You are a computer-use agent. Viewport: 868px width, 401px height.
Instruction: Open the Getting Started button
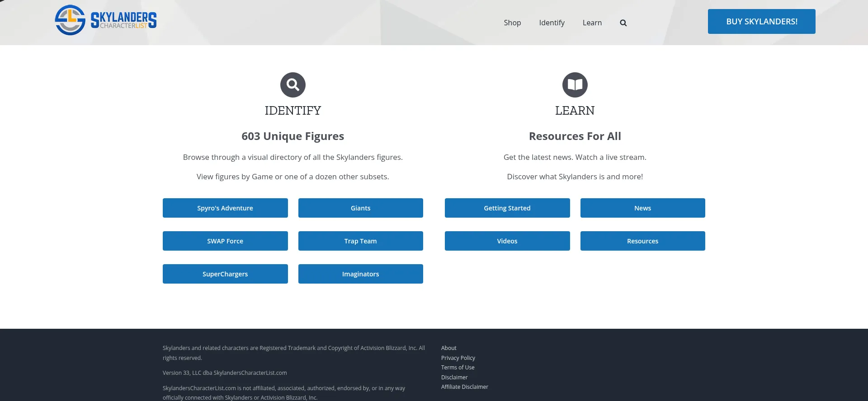(x=507, y=208)
